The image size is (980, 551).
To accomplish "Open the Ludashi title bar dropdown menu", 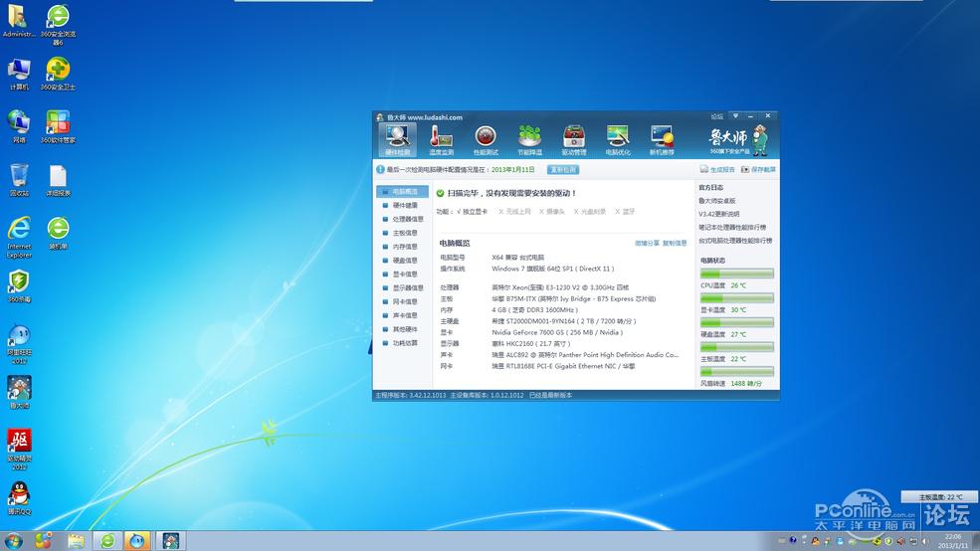I will click(735, 115).
